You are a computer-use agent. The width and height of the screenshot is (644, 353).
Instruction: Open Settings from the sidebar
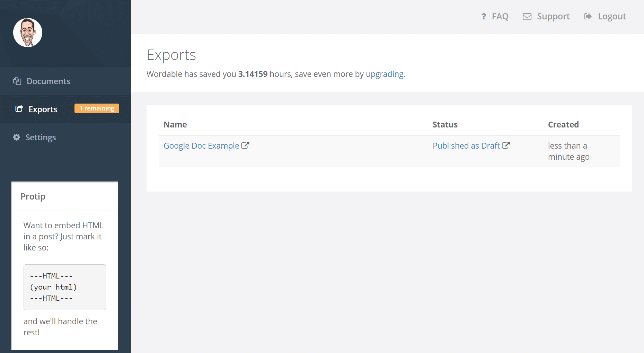pos(41,138)
